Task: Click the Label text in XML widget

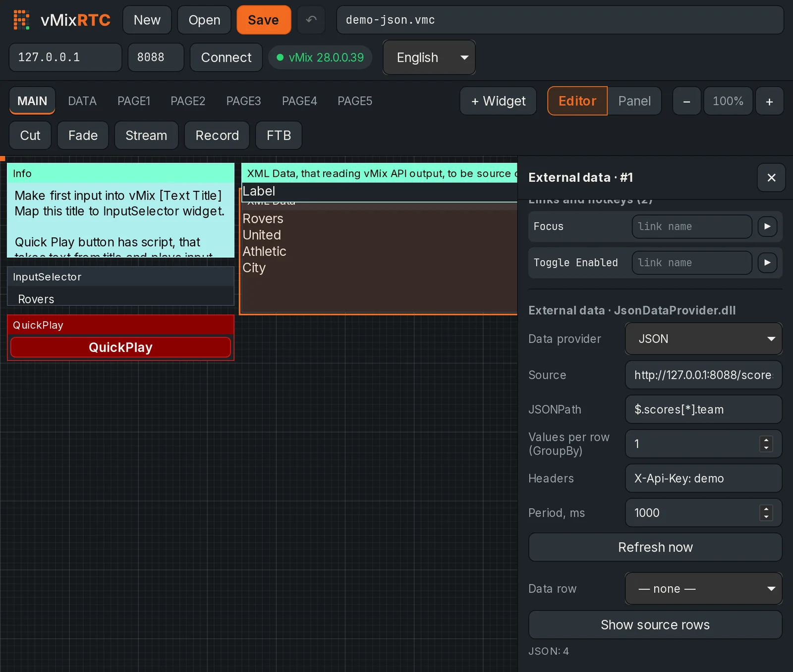Action: pos(259,191)
